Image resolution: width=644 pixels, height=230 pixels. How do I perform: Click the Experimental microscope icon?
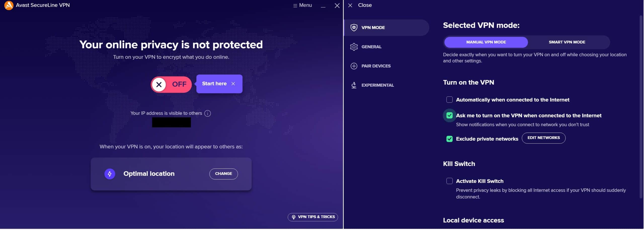point(354,85)
